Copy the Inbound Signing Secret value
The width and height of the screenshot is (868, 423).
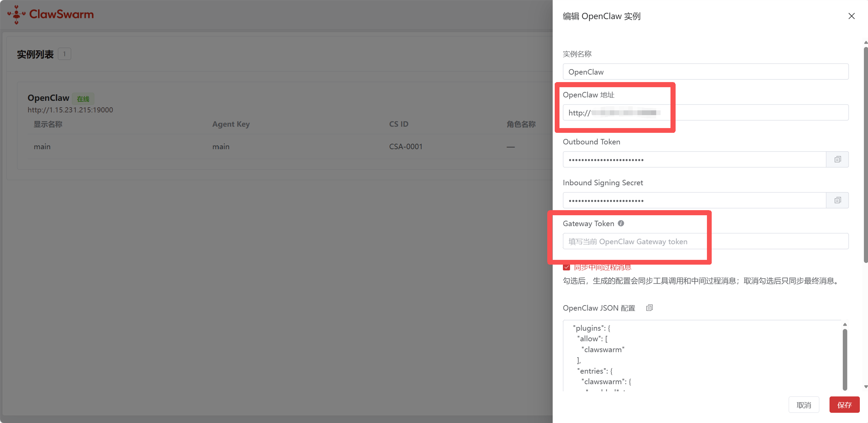coord(837,200)
